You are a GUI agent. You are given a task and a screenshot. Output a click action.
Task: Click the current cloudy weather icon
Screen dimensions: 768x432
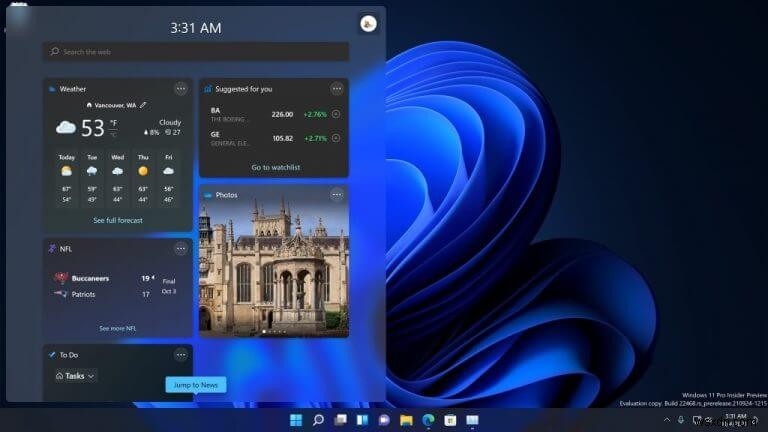tap(66, 128)
